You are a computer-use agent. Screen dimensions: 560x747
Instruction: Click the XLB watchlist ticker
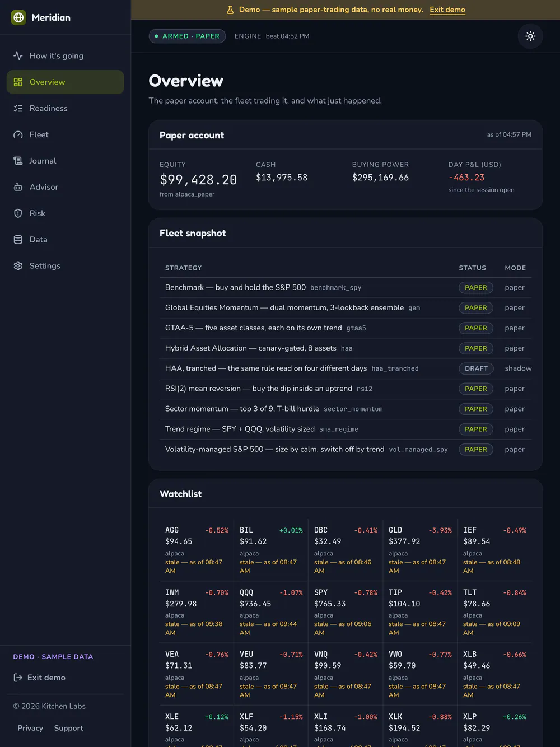coord(470,655)
